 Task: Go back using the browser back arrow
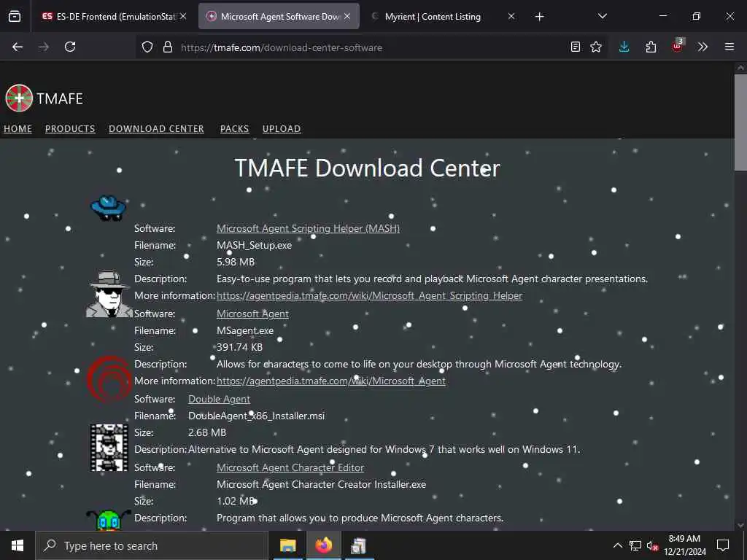[18, 47]
